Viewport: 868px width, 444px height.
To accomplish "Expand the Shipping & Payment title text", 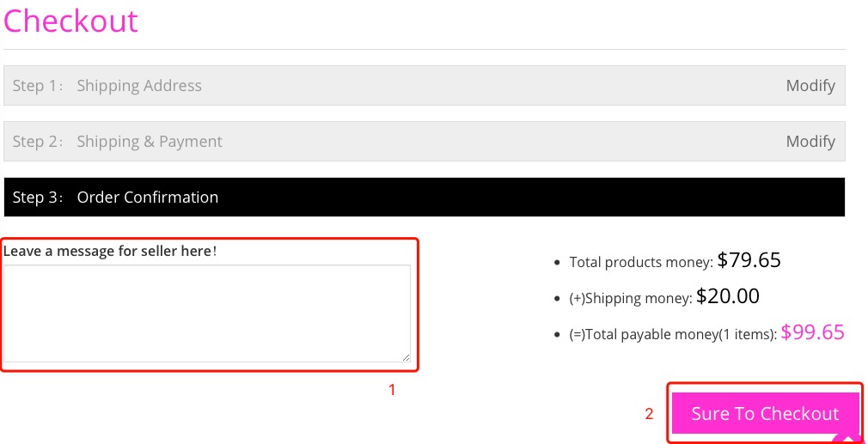I will (150, 142).
